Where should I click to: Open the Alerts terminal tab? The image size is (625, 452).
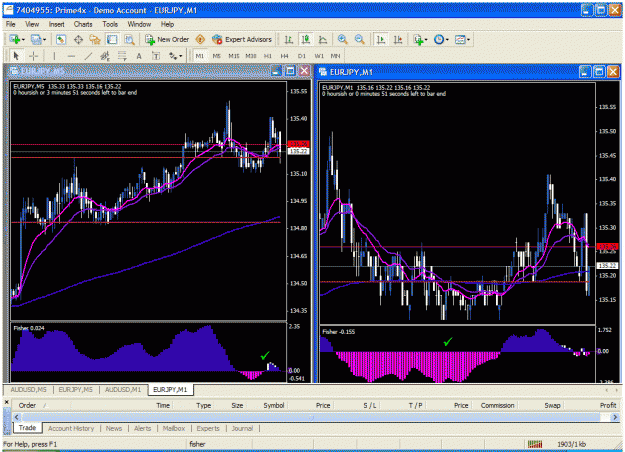tap(142, 428)
